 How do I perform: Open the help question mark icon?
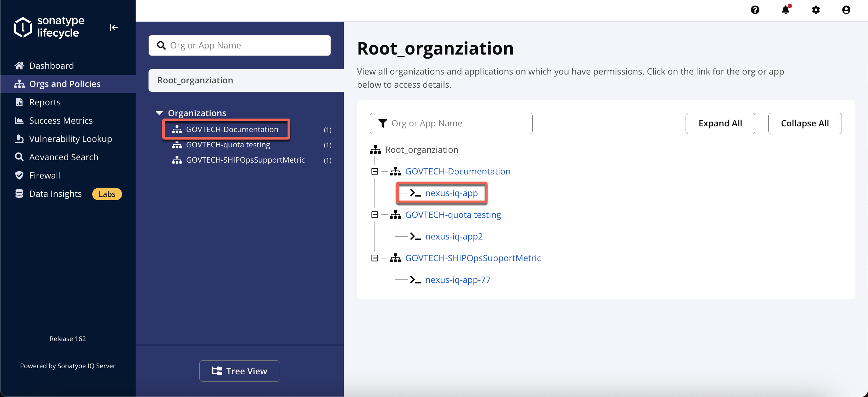coord(755,10)
